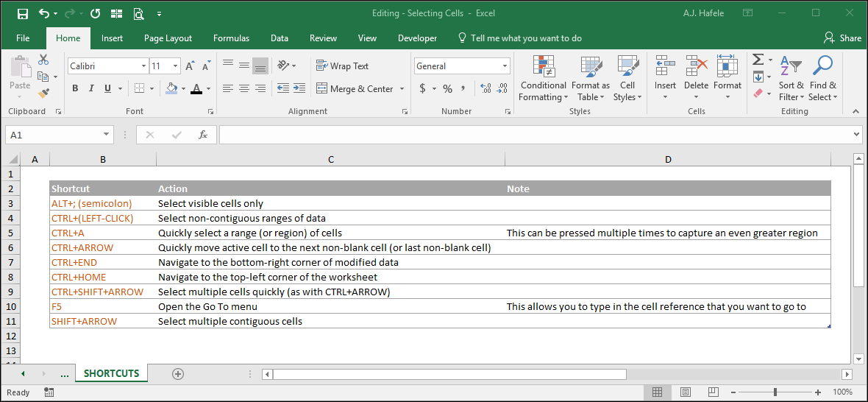The image size is (868, 402).
Task: Click the Tell me what you want box
Action: click(520, 38)
